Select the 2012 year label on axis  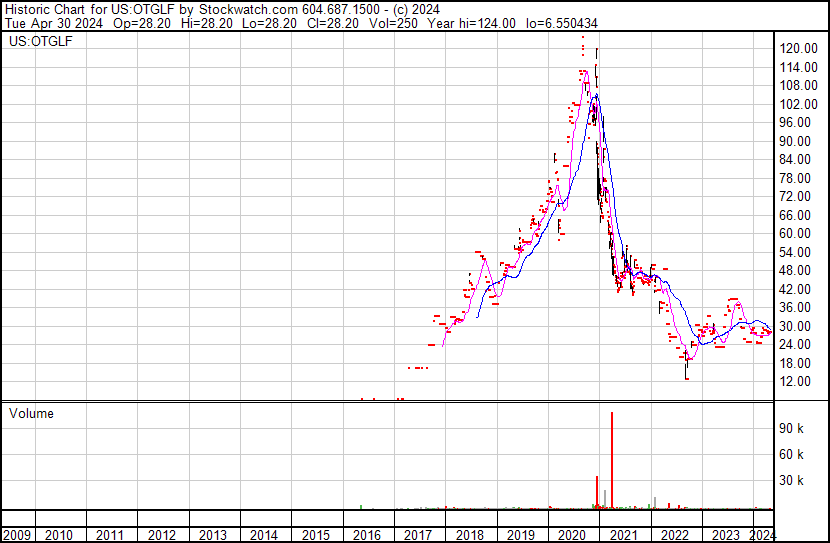[161, 535]
